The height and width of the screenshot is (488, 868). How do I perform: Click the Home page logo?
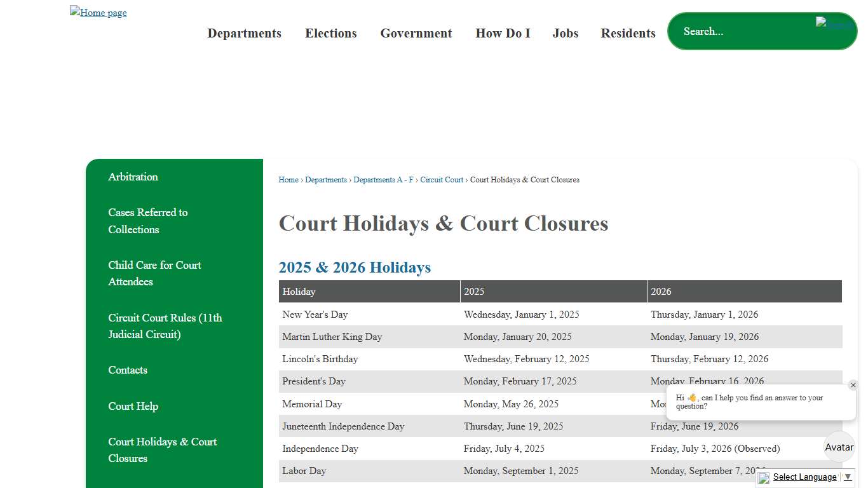(98, 12)
